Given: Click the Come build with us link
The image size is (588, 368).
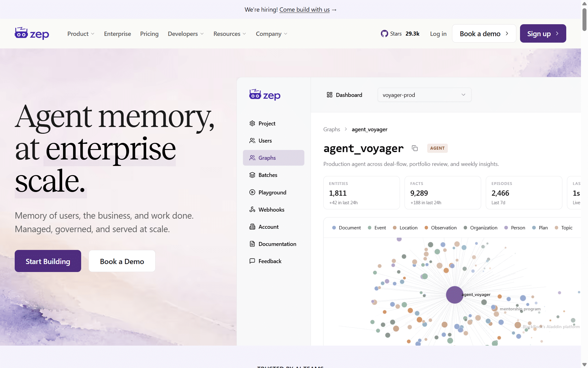Looking at the screenshot, I should click(304, 10).
